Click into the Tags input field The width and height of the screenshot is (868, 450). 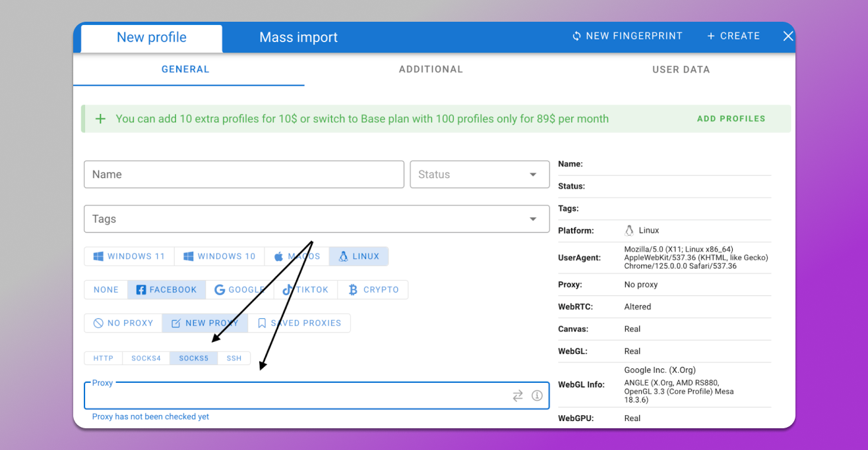(x=317, y=219)
